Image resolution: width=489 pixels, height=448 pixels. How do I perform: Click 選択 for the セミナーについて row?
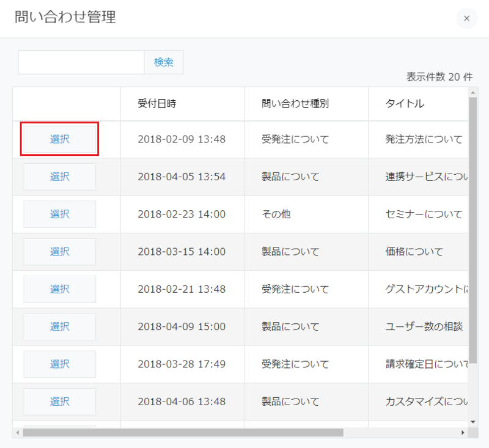point(60,214)
